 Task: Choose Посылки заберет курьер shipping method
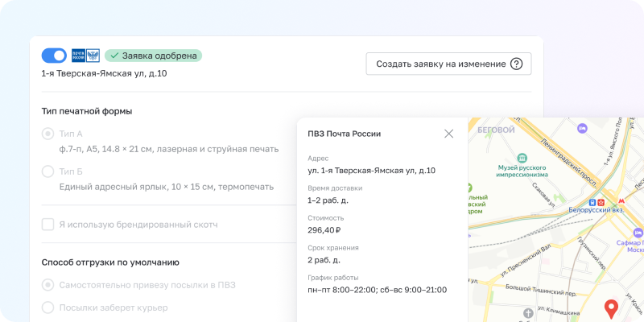[48, 308]
